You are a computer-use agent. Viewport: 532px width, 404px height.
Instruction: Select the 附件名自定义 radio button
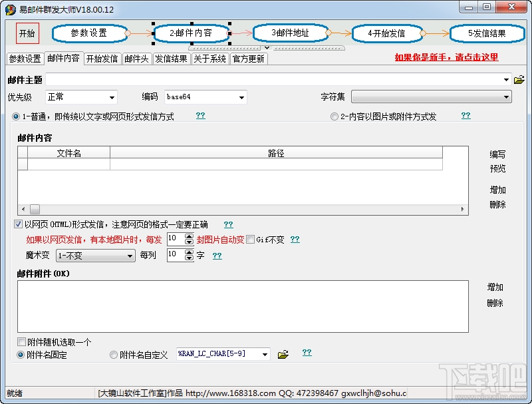[x=114, y=355]
